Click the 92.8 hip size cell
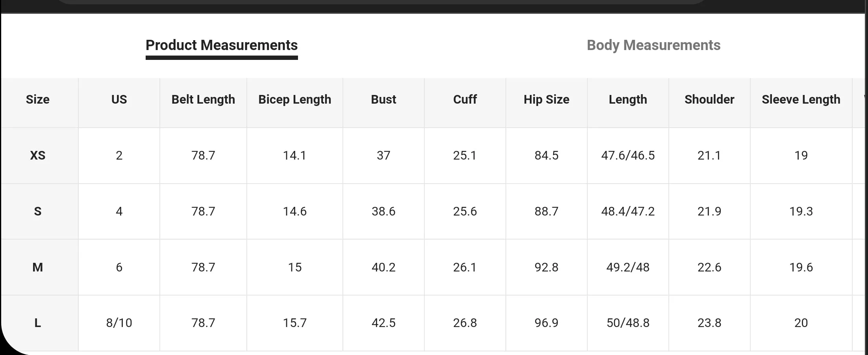The height and width of the screenshot is (355, 868). [x=546, y=268]
